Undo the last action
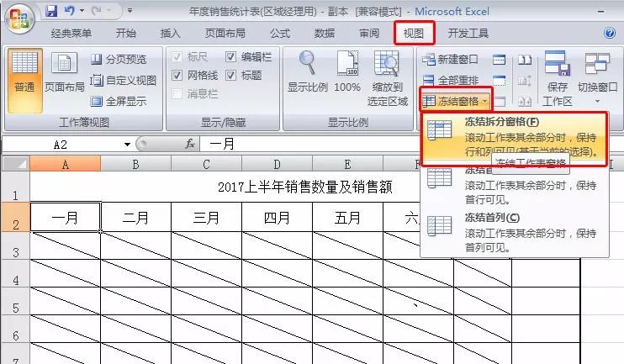 click(69, 11)
